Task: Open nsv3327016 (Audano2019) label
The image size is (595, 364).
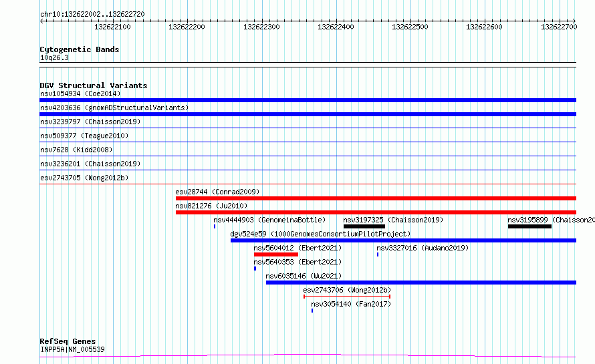Action: (x=423, y=248)
